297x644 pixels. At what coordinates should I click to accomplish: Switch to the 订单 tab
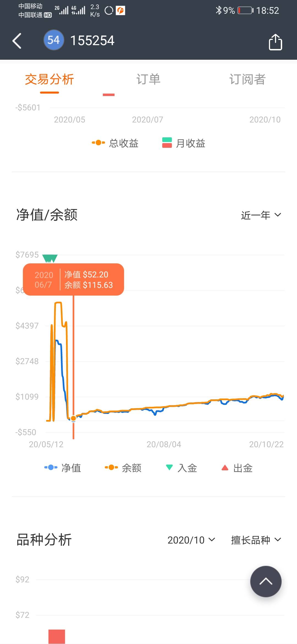[x=148, y=79]
